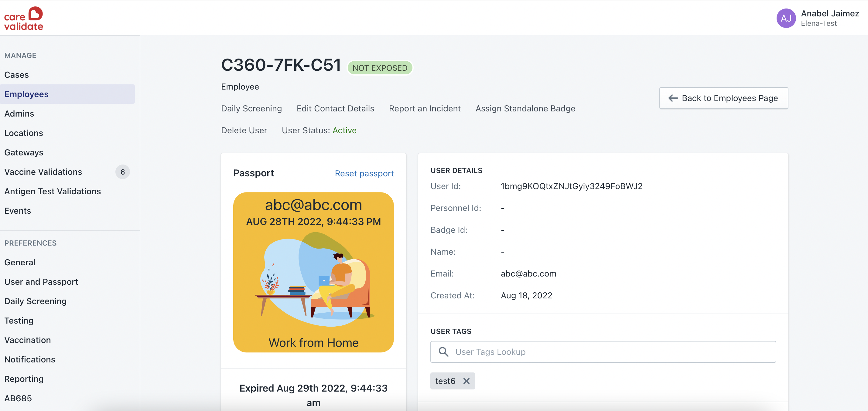Click Delete User
Screen dimensions: 868x411
pos(244,131)
